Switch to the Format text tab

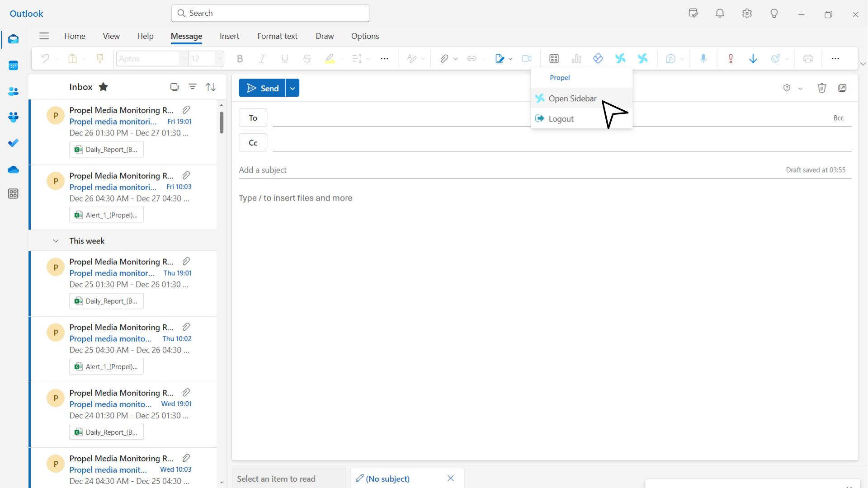pyautogui.click(x=277, y=36)
